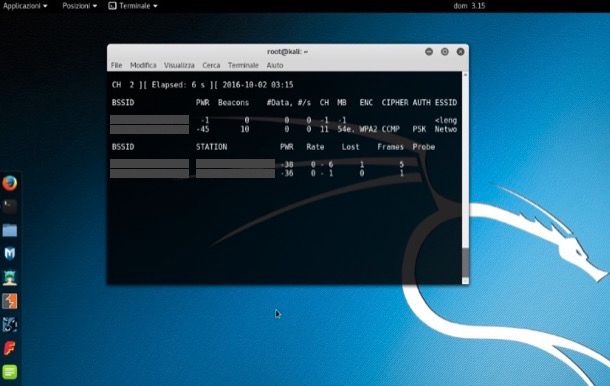This screenshot has height=386, width=610.
Task: Open the Terminal dock icon
Action: coord(10,206)
